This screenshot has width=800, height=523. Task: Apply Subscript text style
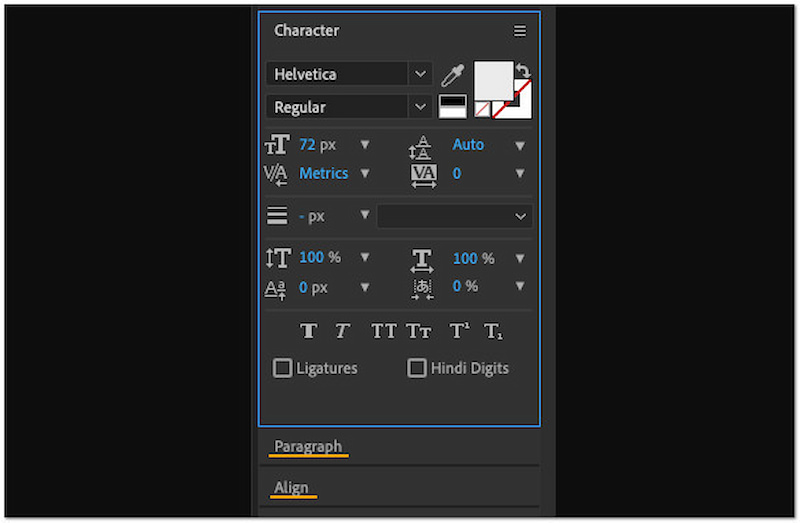point(493,331)
